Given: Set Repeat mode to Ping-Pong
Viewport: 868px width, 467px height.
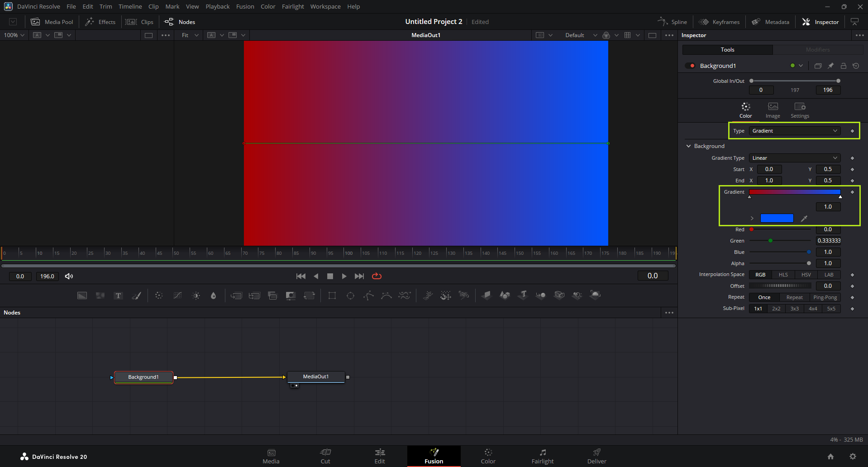Looking at the screenshot, I should pos(825,297).
